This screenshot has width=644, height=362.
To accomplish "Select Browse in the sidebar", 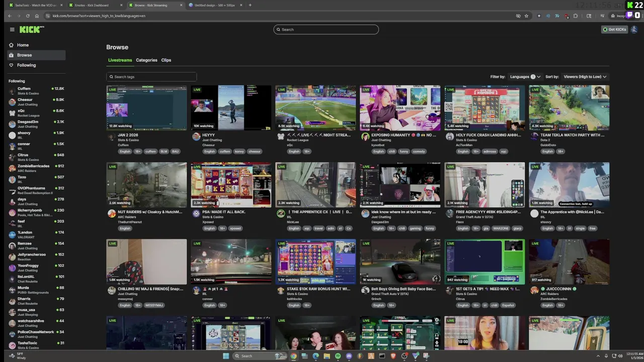I will [36, 55].
